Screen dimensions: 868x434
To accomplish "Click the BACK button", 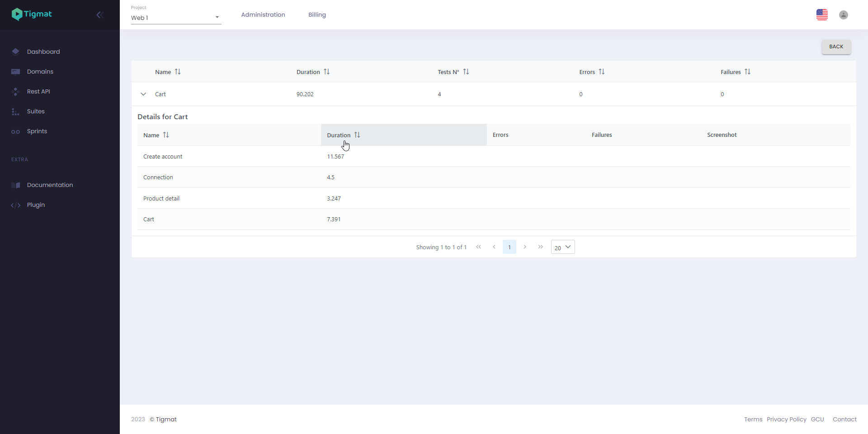I will 836,47.
